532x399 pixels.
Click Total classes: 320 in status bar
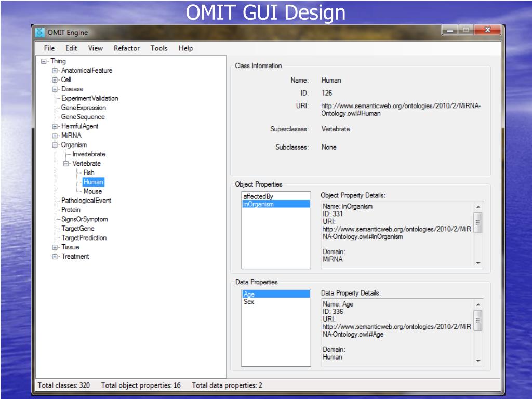click(64, 385)
